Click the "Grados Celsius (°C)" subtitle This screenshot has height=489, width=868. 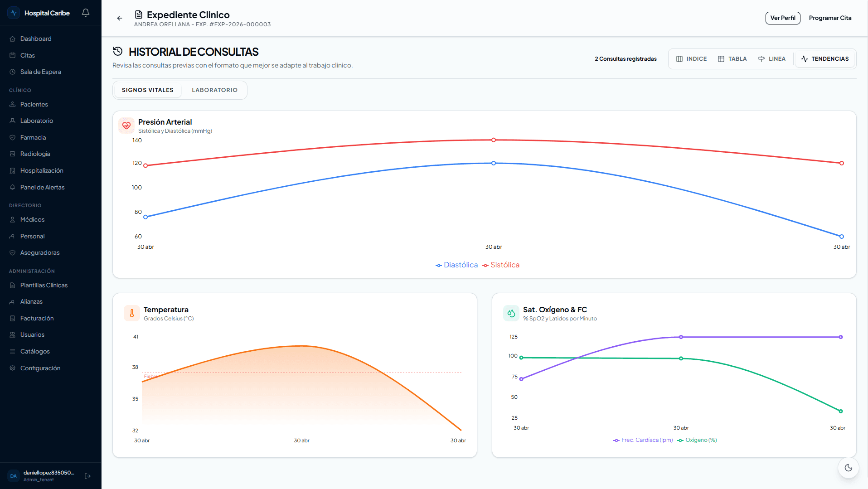click(x=169, y=319)
